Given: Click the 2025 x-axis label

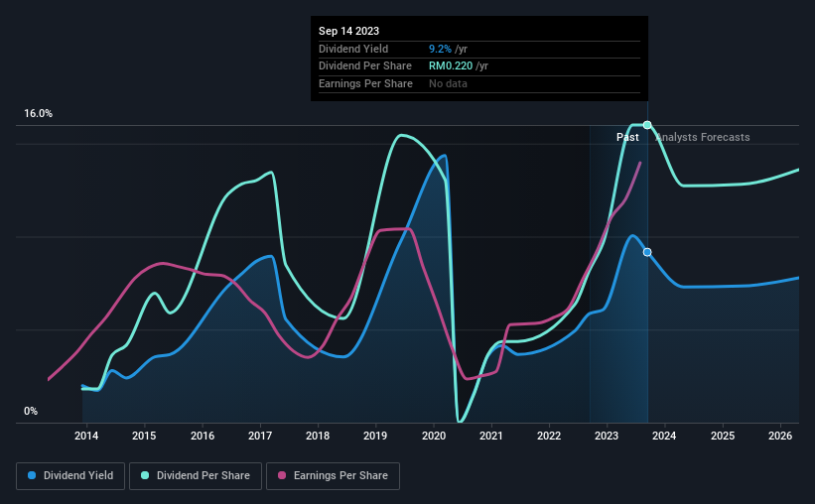Looking at the screenshot, I should click(x=723, y=436).
